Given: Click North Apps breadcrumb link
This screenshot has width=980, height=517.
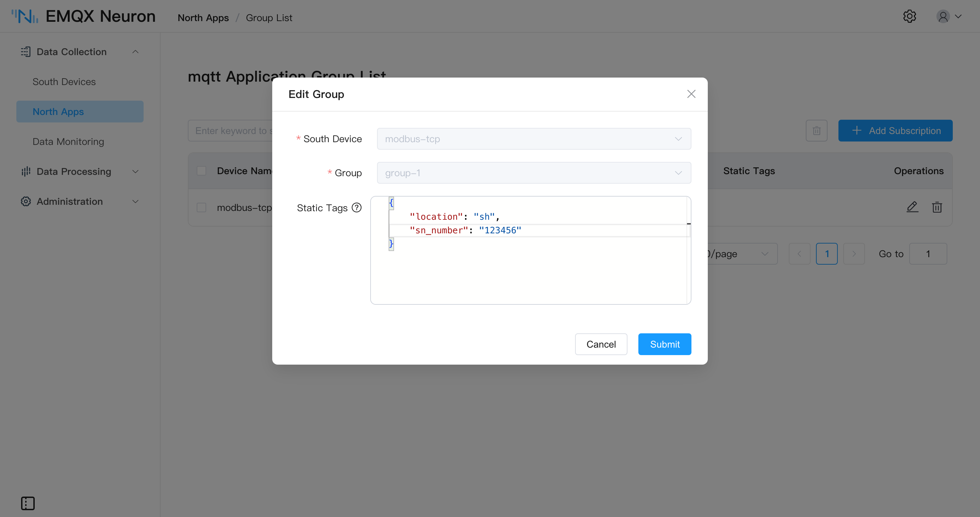Looking at the screenshot, I should pos(203,17).
